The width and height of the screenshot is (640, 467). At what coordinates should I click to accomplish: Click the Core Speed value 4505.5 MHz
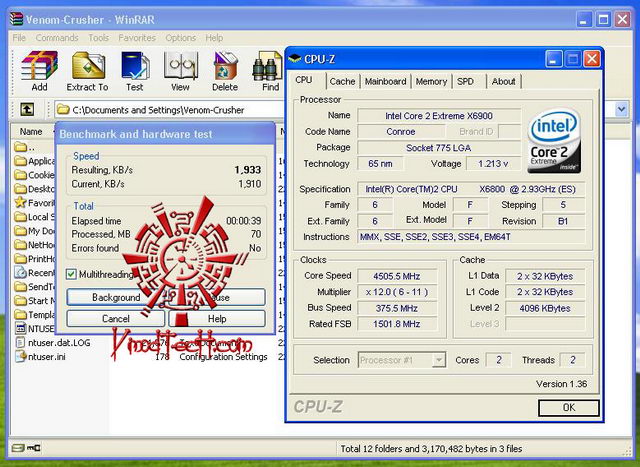[x=397, y=276]
